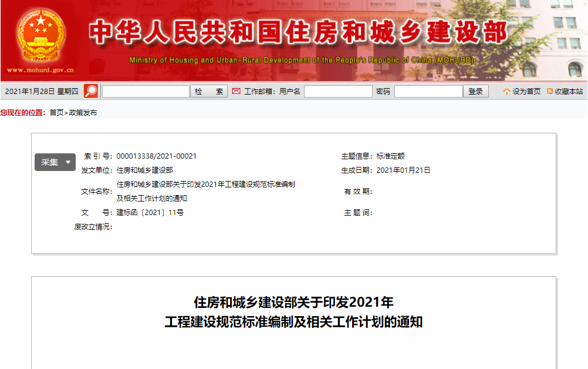
Task: Click the 废改立情况 label
Action: tap(93, 227)
